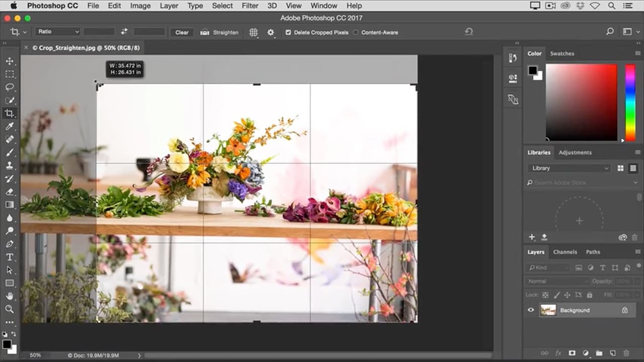Screen dimensions: 644x362
Task: Toggle the type layer filter in Layers
Action: click(602, 267)
